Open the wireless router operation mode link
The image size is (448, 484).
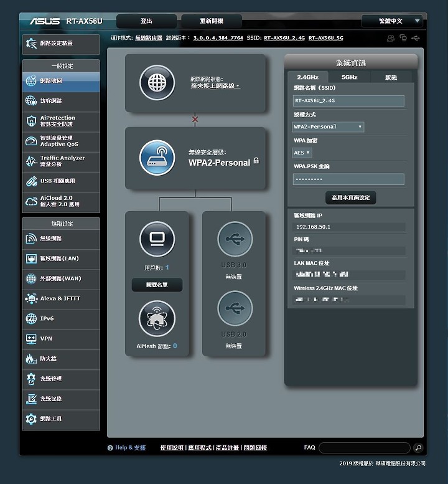(x=149, y=38)
